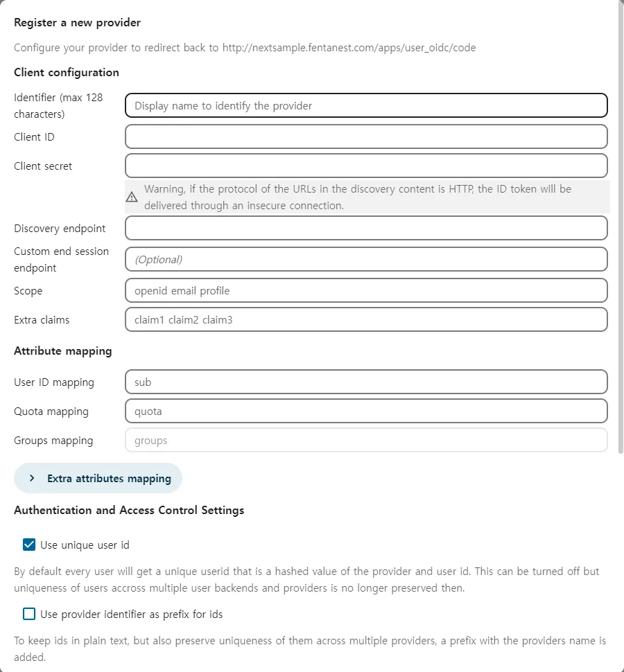The height and width of the screenshot is (672, 624).
Task: Click the chevron on Extra attributes mapping
Action: click(x=32, y=478)
